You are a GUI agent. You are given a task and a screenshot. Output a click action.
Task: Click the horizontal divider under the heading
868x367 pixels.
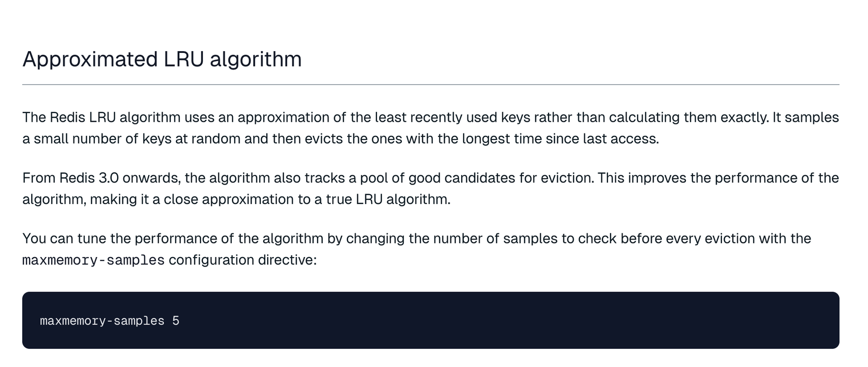point(430,85)
